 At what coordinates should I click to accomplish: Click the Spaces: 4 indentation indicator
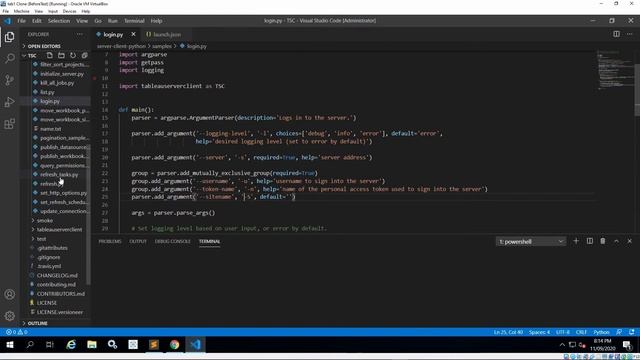point(539,332)
